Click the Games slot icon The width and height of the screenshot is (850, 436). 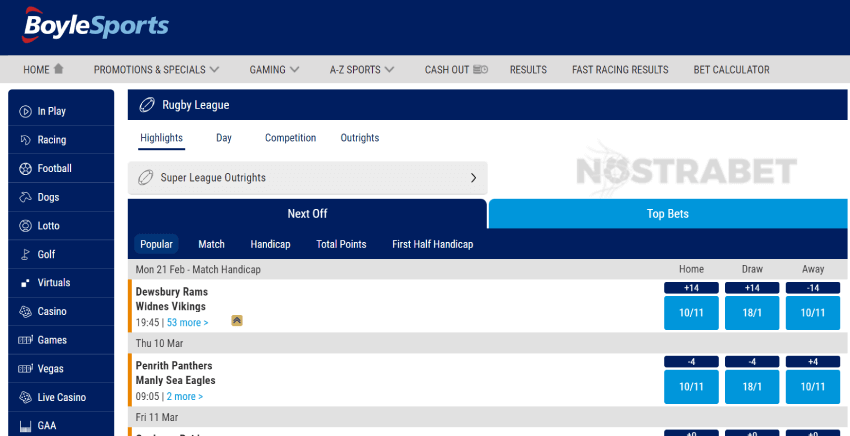click(x=25, y=340)
